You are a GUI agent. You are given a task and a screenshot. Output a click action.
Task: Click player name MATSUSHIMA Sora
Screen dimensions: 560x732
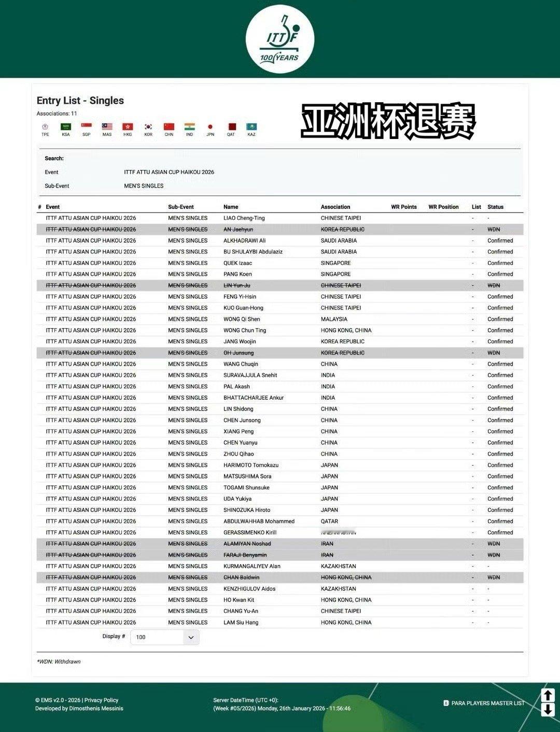point(247,476)
